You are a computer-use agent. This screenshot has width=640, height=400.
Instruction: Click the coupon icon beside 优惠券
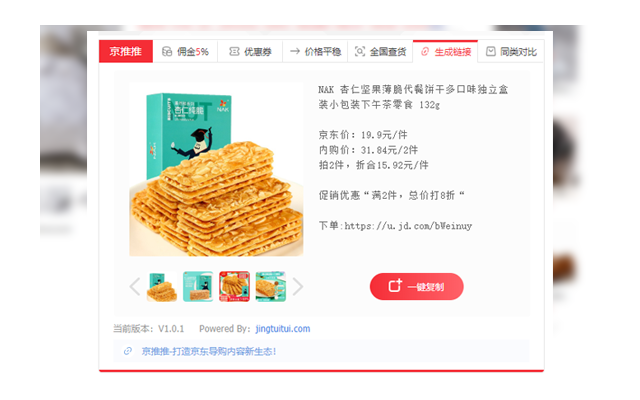point(234,51)
